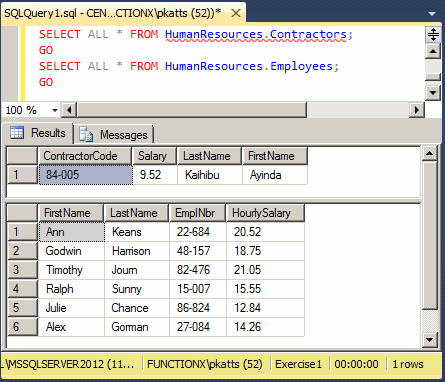This screenshot has height=382, width=445.
Task: Select hourly salary 21.05
Action: point(265,270)
